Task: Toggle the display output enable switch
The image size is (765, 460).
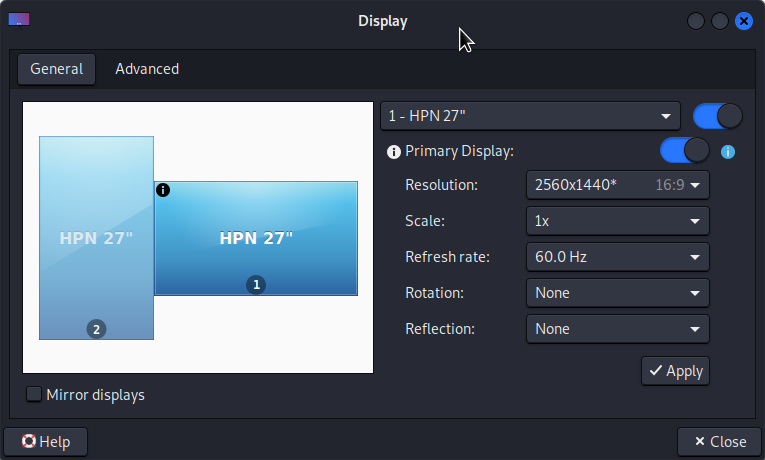Action: click(x=717, y=116)
